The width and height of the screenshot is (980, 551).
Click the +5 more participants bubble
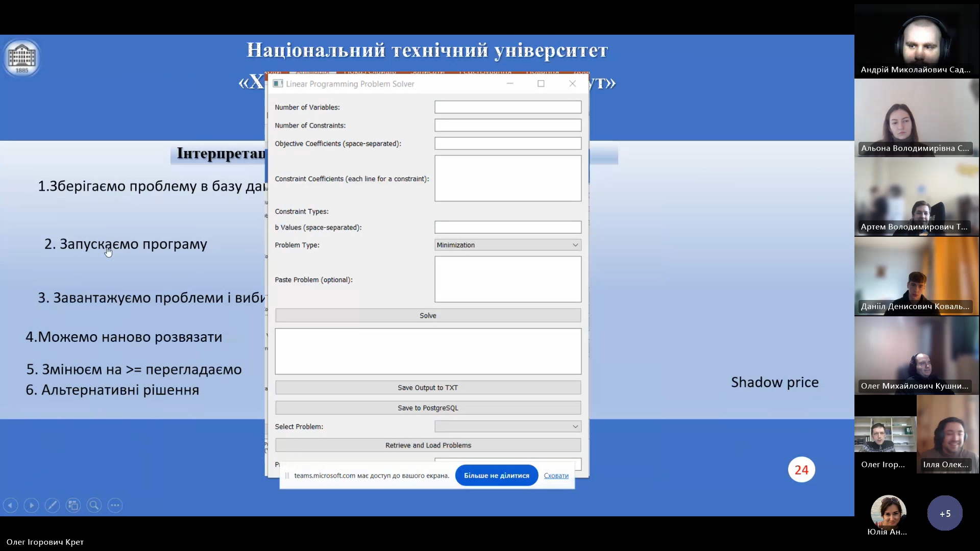[945, 513]
